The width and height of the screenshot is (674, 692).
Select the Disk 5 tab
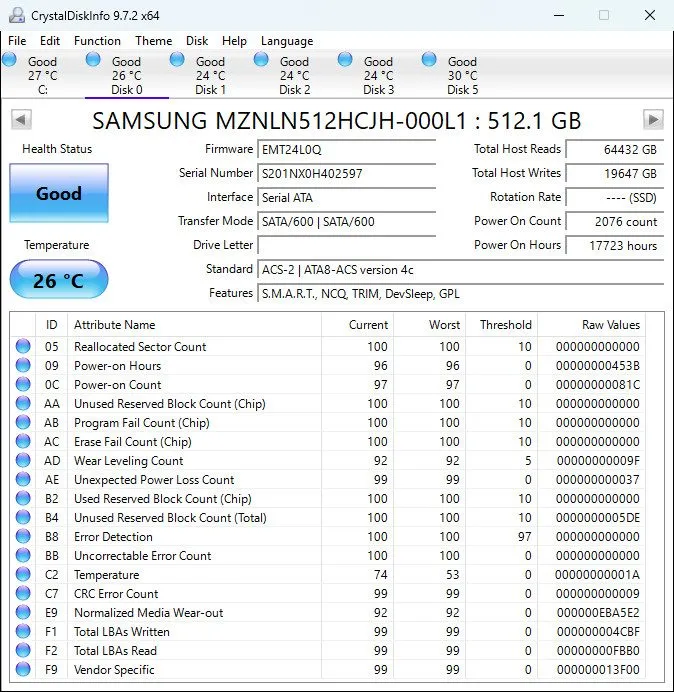pyautogui.click(x=462, y=75)
